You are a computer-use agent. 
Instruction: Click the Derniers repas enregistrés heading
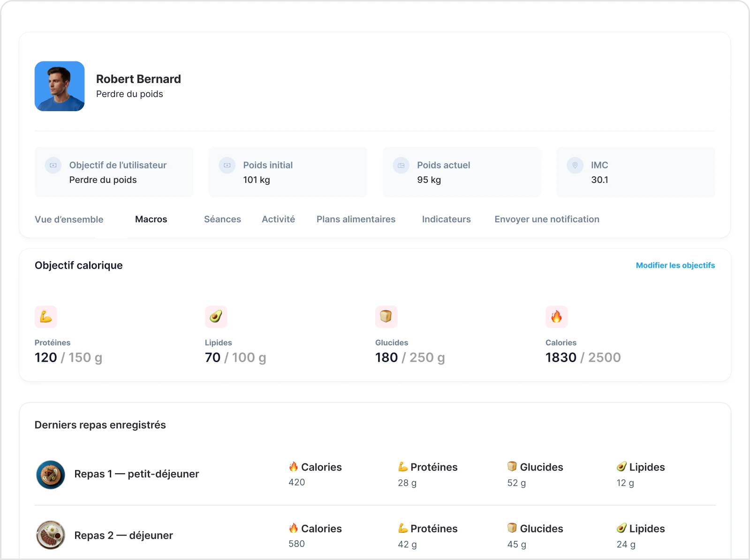coord(100,425)
